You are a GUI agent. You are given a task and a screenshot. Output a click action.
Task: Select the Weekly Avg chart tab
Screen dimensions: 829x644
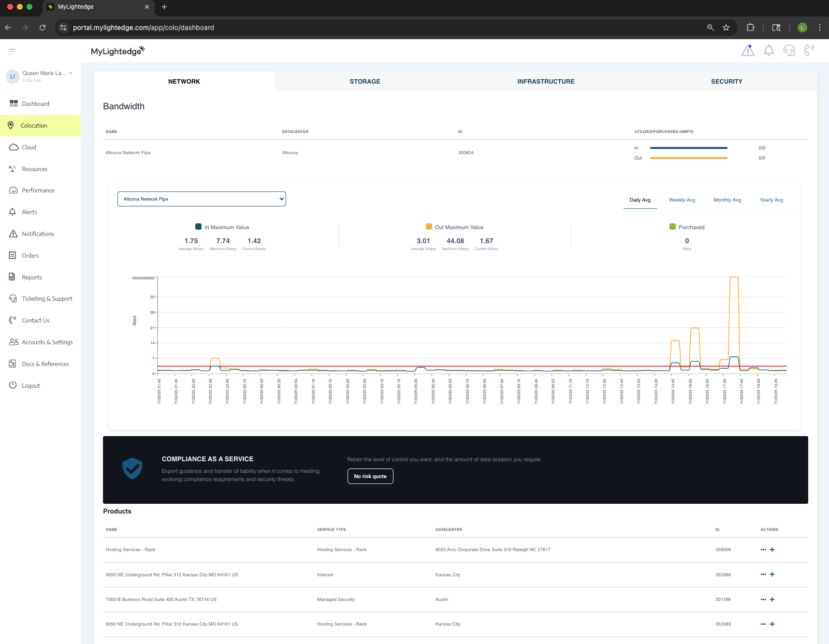tap(682, 200)
